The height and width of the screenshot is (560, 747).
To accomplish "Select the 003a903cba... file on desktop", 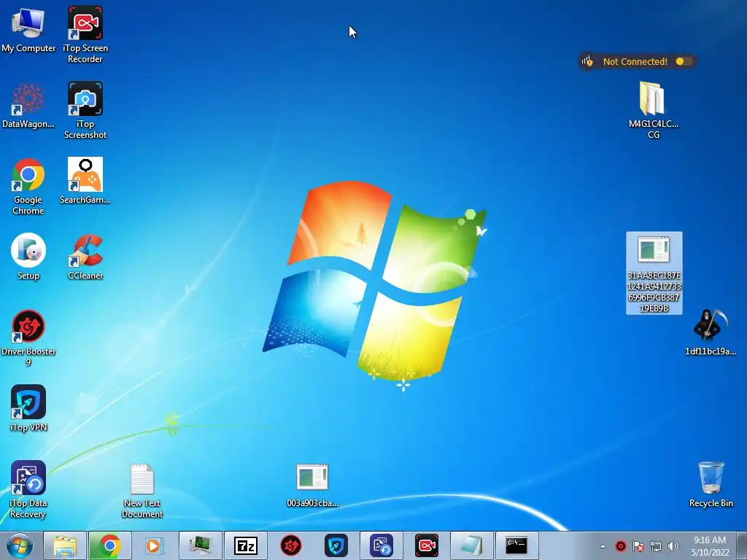I will (x=312, y=485).
